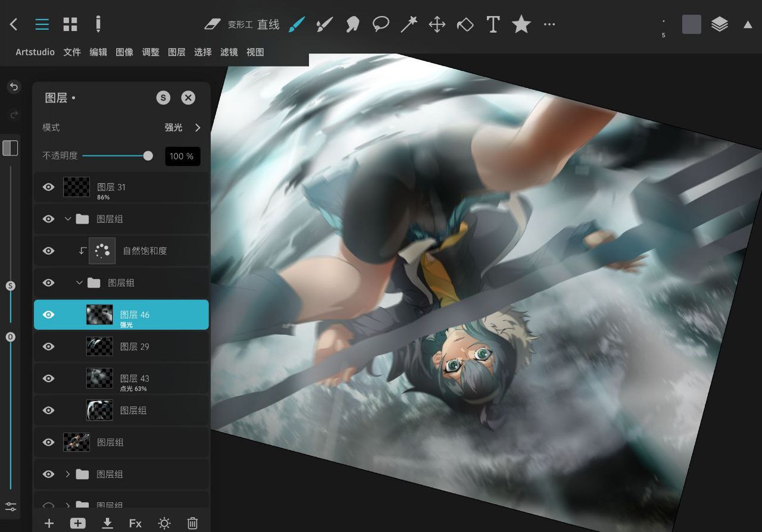Select the Eraser tool
Image resolution: width=762 pixels, height=532 pixels.
click(x=213, y=24)
